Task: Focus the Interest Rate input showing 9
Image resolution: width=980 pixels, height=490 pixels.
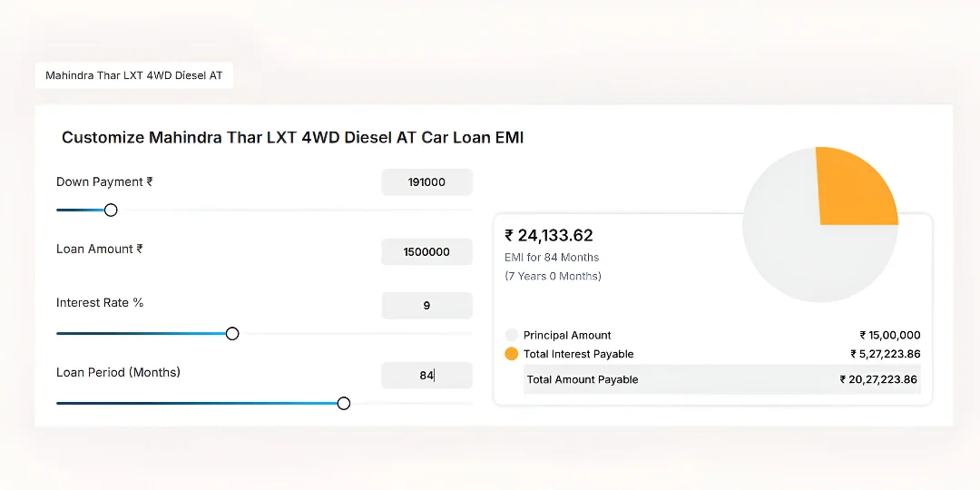Action: [x=426, y=306]
